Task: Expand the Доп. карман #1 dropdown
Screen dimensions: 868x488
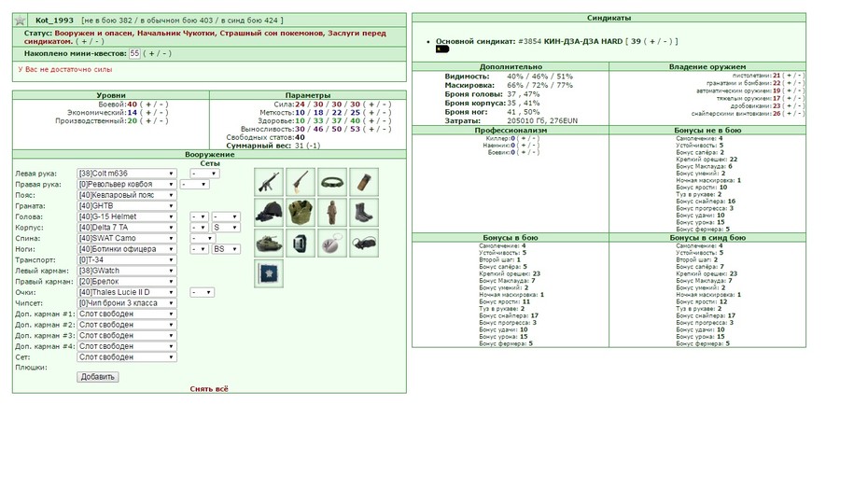Action: pyautogui.click(x=127, y=314)
